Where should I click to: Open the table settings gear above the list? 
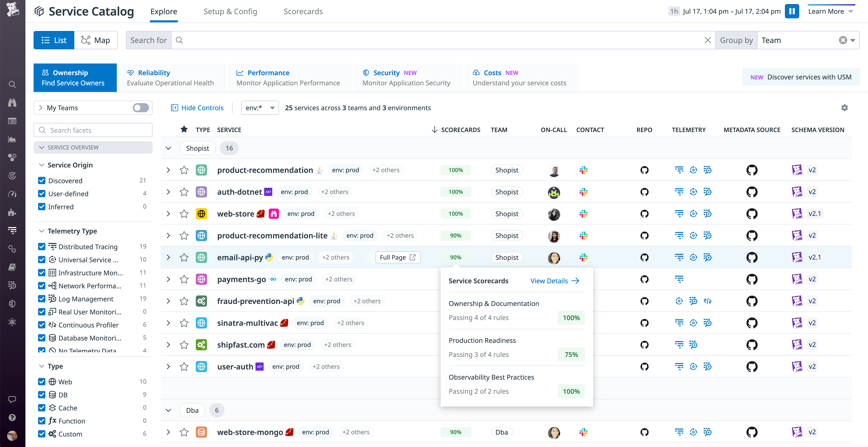pyautogui.click(x=844, y=108)
